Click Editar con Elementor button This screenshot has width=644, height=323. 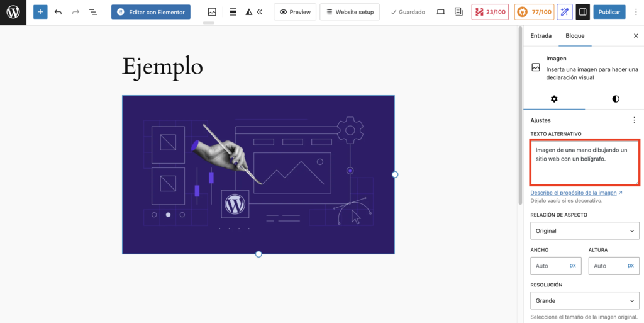coord(151,12)
